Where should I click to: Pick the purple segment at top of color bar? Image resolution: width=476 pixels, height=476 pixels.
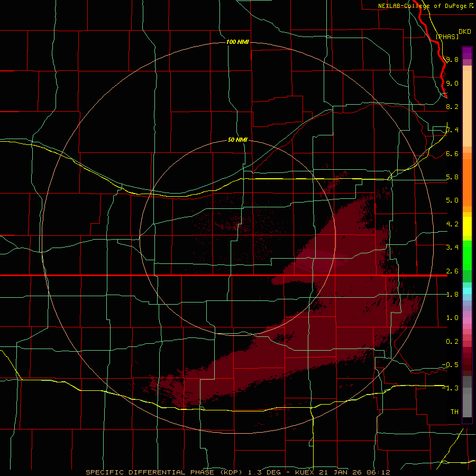(467, 53)
